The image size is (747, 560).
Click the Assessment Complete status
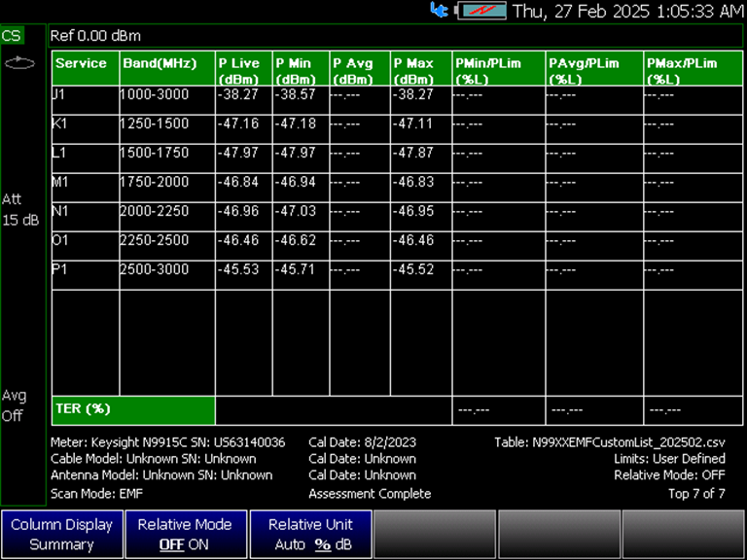[370, 494]
